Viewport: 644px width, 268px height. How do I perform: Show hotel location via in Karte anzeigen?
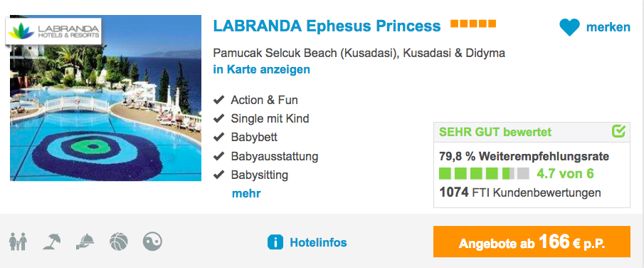tap(262, 70)
